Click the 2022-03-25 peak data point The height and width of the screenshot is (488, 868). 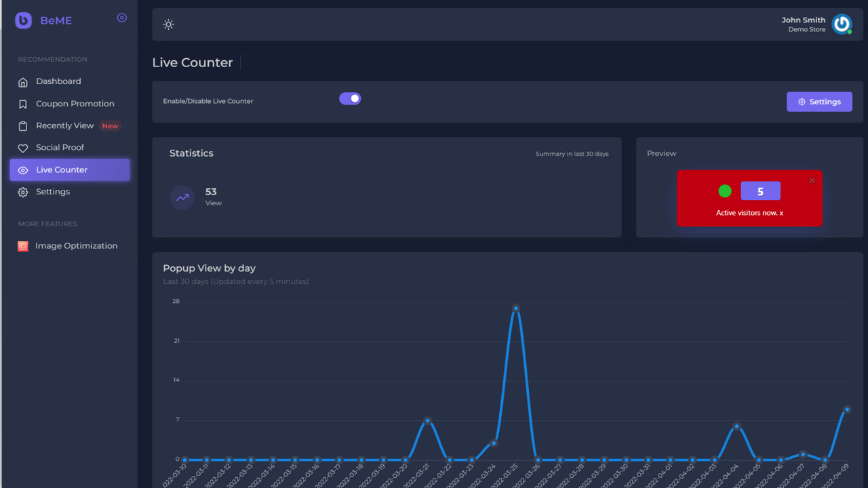pos(516,308)
